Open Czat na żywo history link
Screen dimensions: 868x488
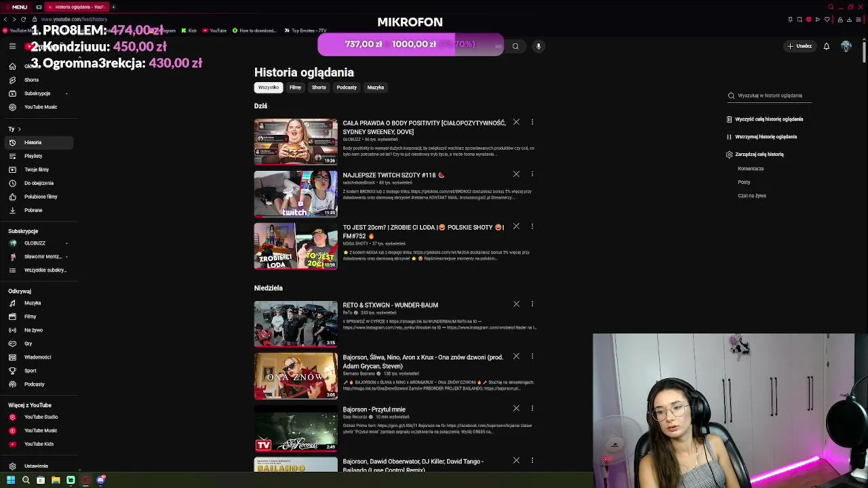[x=752, y=196]
